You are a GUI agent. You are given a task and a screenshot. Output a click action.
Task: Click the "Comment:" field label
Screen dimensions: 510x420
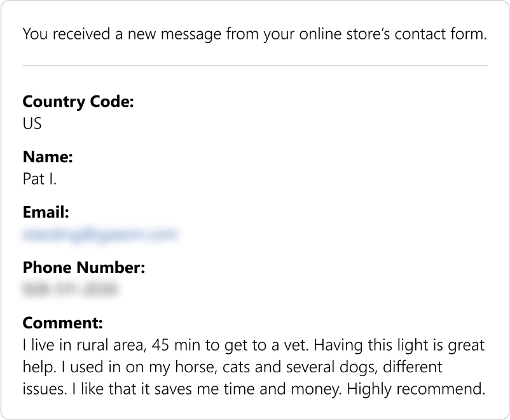click(x=62, y=323)
